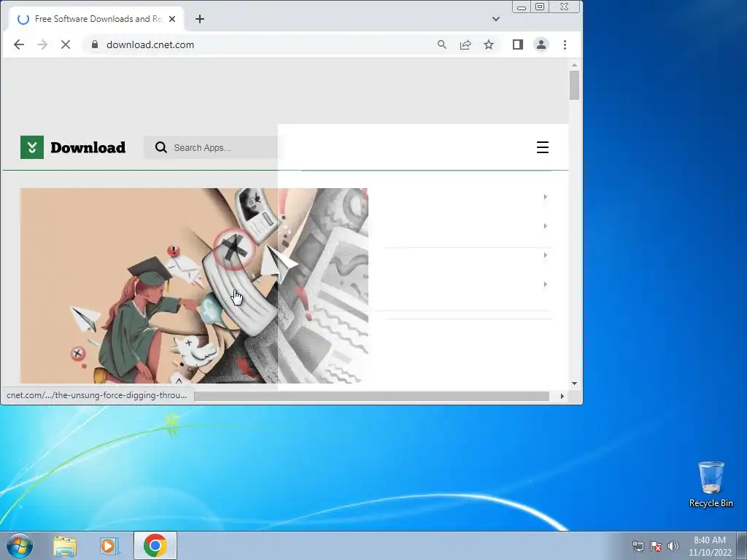
Task: Open the Chrome three-dot menu
Action: pyautogui.click(x=565, y=44)
